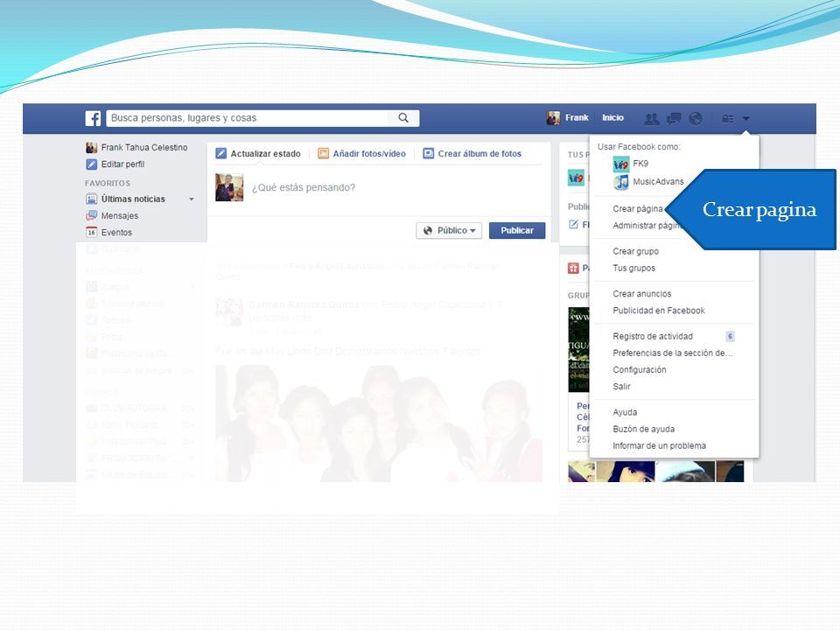The image size is (840, 630).
Task: Open privacy shortcuts lock icon
Action: [x=727, y=118]
